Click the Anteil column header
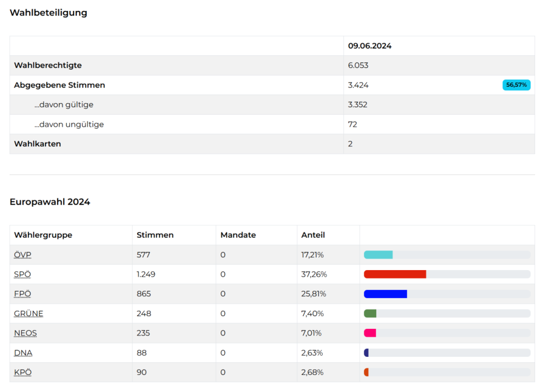This screenshot has height=392, width=546. point(313,235)
